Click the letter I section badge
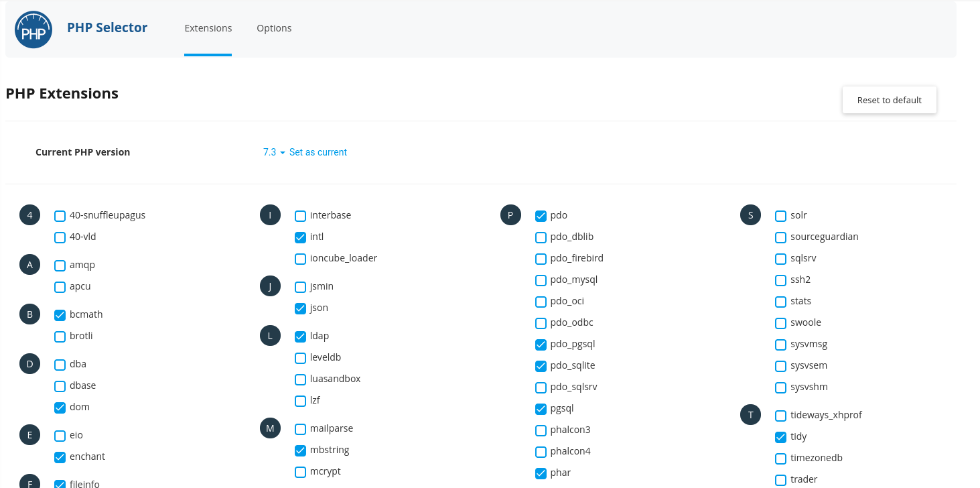This screenshot has height=488, width=980. click(x=270, y=216)
